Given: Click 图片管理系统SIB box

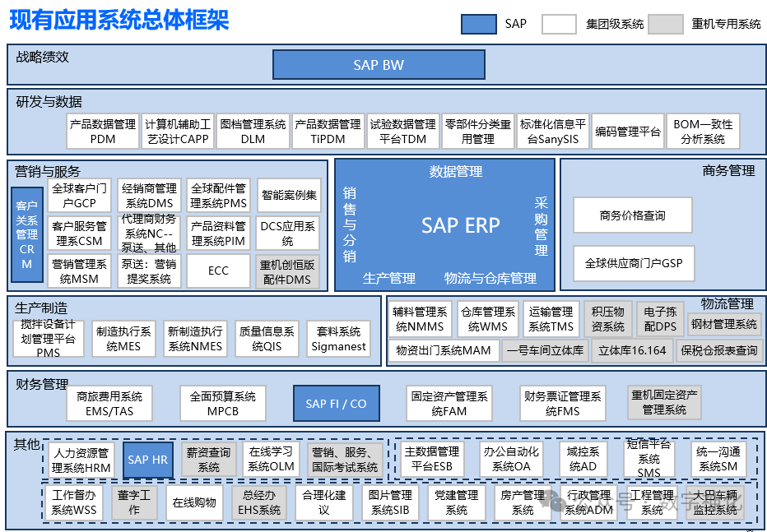Looking at the screenshot, I should pyautogui.click(x=390, y=502).
